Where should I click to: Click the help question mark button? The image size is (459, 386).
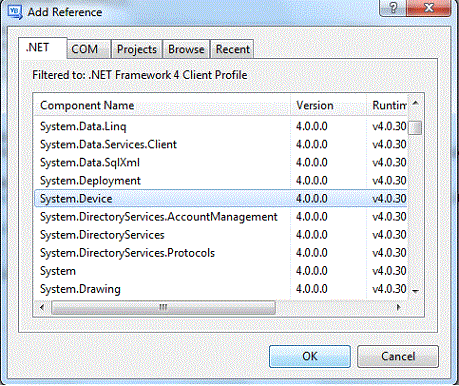click(x=393, y=7)
